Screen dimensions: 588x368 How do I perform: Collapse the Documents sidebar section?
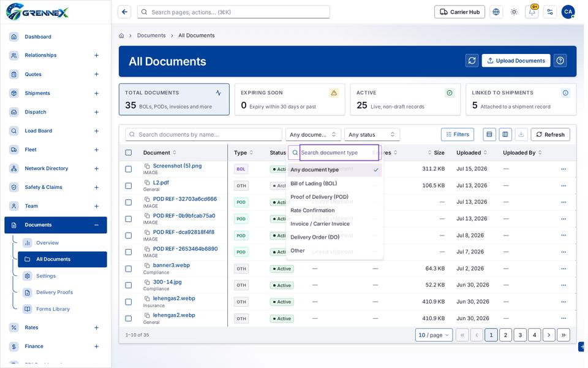click(x=96, y=225)
